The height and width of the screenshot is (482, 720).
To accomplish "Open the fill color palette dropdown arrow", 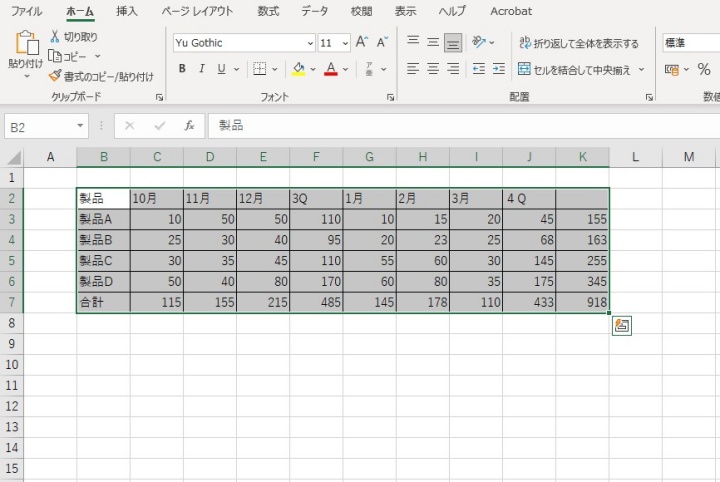I will [x=313, y=69].
